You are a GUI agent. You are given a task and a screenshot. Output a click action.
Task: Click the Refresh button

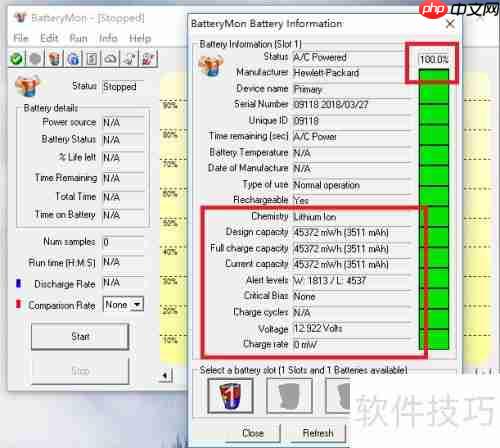[x=318, y=433]
